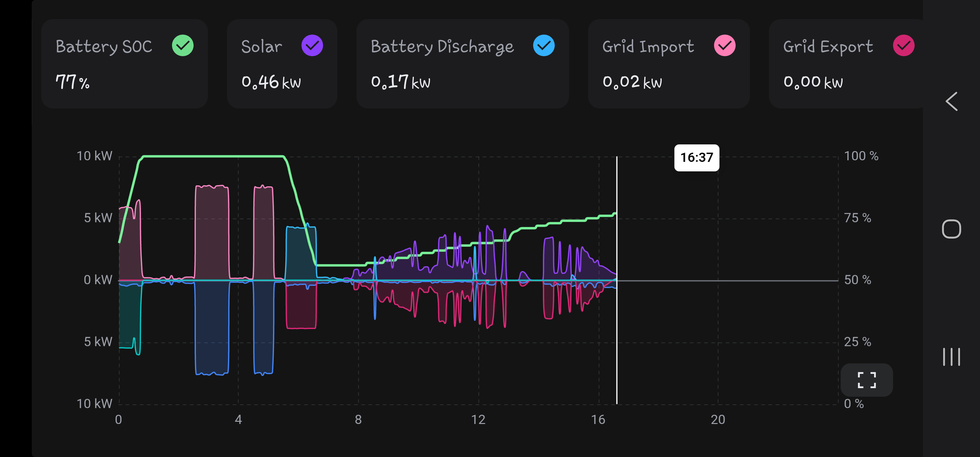Click the 16:37 time tooltip
The height and width of the screenshot is (457, 980).
coord(696,157)
